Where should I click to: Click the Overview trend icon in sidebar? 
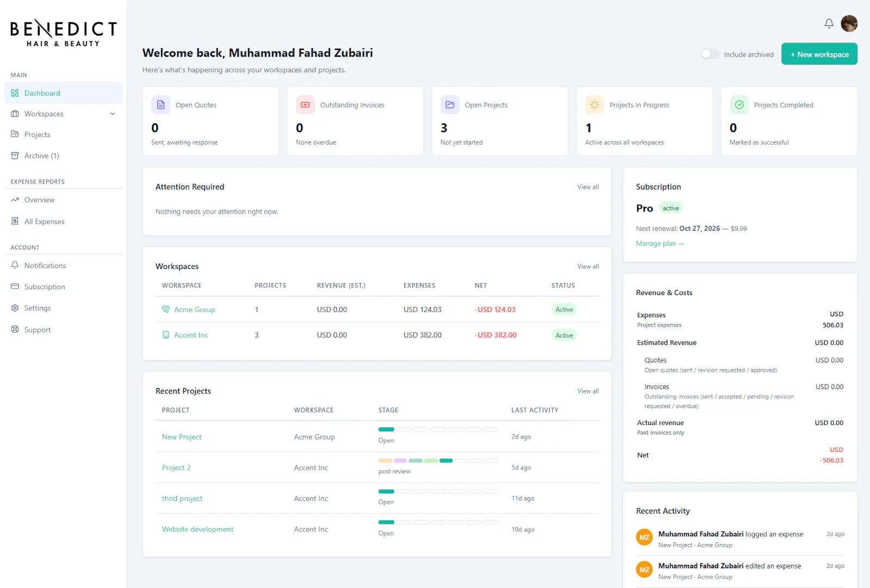click(15, 200)
